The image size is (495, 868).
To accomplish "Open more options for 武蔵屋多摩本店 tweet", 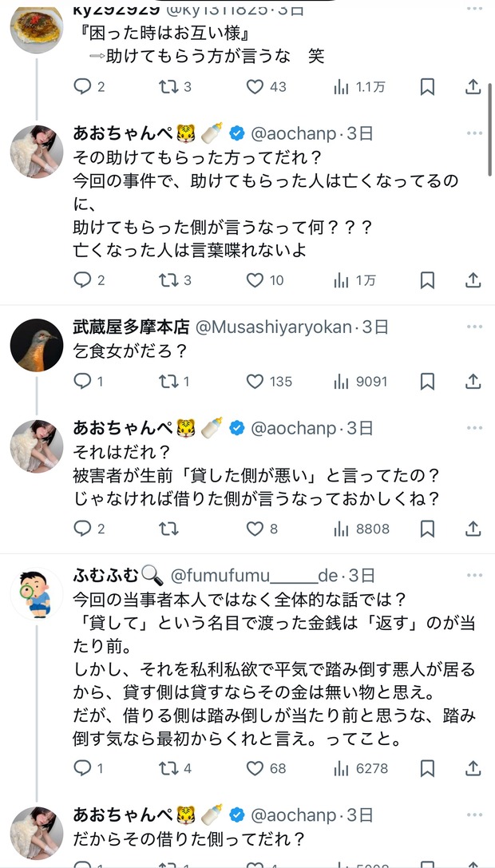I will 474,327.
